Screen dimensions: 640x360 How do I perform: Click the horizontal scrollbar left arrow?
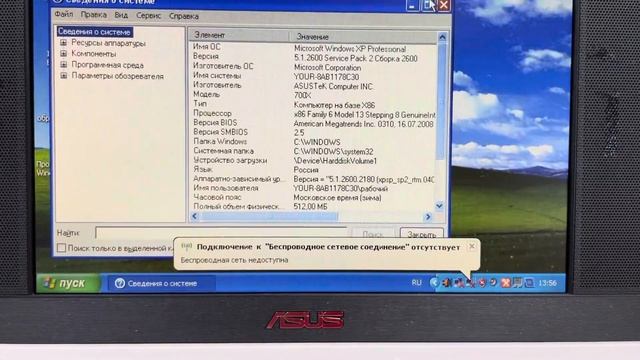(194, 216)
